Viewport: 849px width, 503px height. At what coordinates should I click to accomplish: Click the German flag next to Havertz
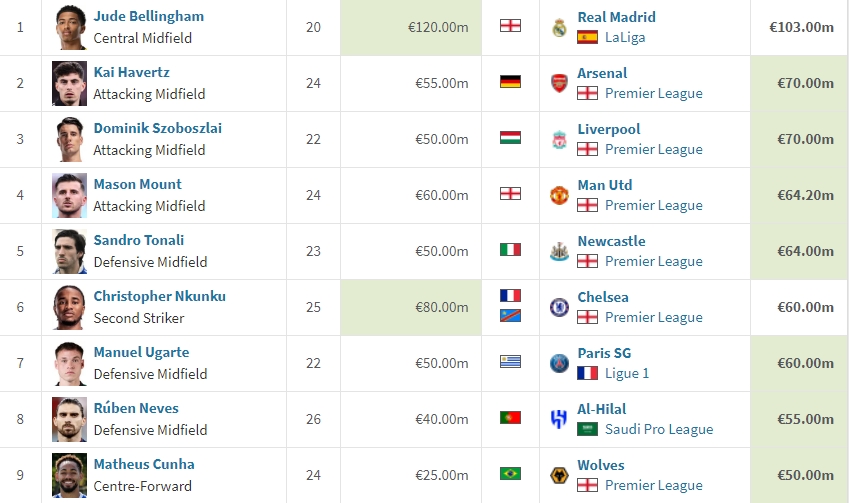(x=510, y=82)
